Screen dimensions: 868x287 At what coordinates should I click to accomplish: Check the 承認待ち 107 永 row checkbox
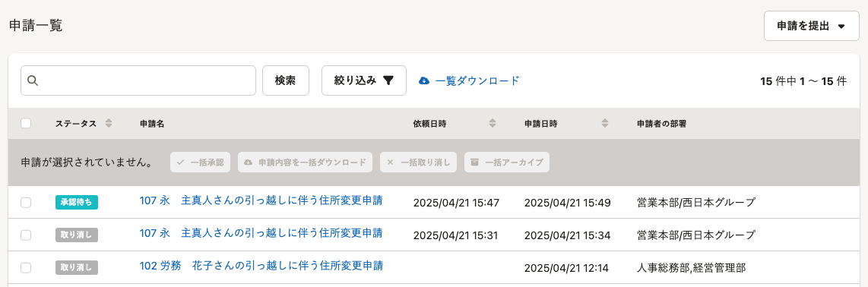pyautogui.click(x=26, y=203)
